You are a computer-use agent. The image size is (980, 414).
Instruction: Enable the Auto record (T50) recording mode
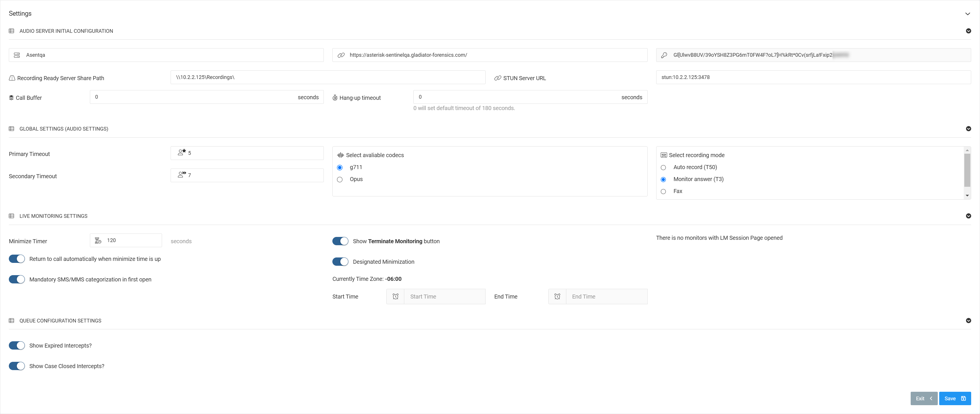[x=664, y=167]
